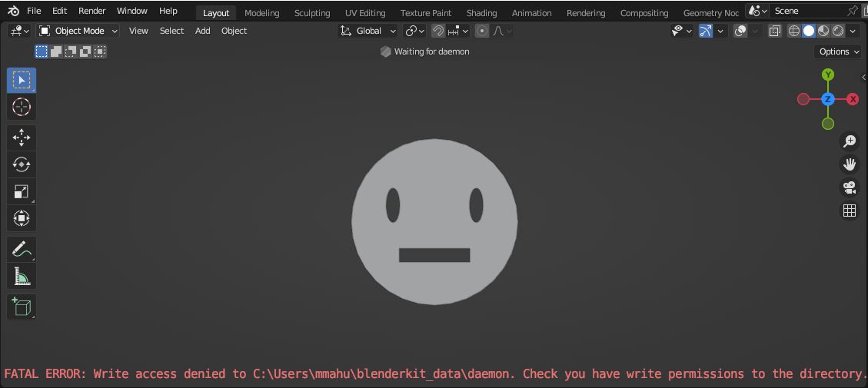Viewport: 868px width, 388px height.
Task: Select the Move tool
Action: click(x=22, y=138)
